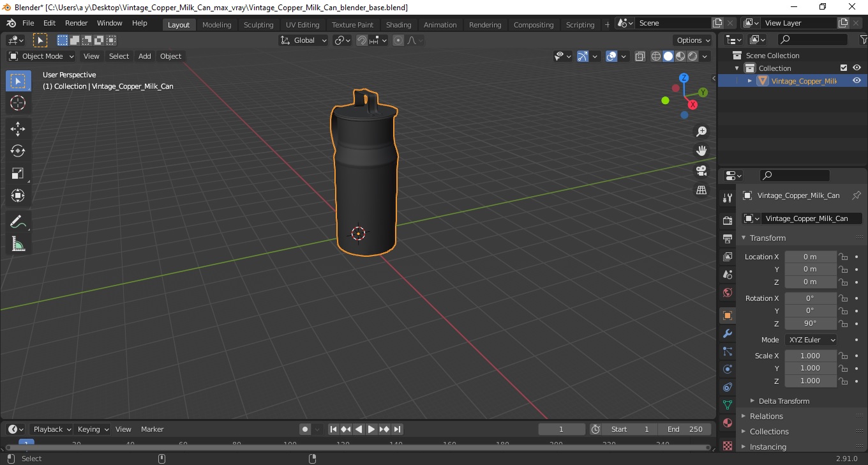The image size is (868, 465).
Task: Switch orthographic/perspective view grid icon
Action: [x=701, y=190]
